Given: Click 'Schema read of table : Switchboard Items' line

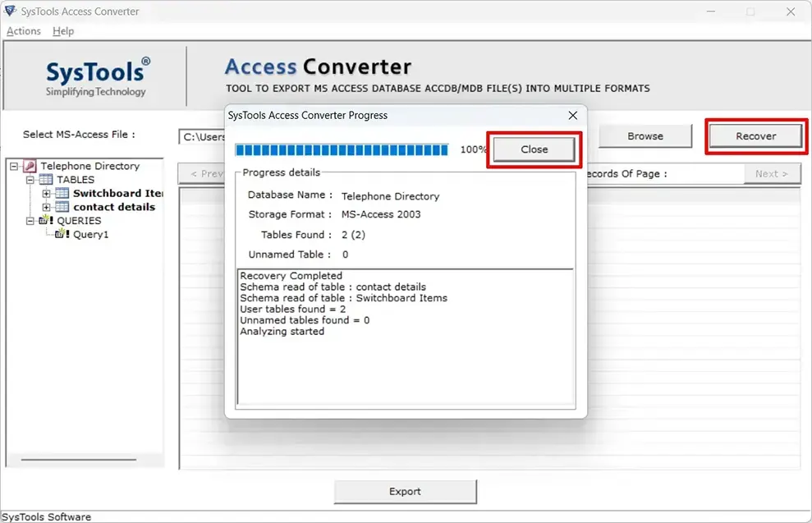Looking at the screenshot, I should click(343, 298).
